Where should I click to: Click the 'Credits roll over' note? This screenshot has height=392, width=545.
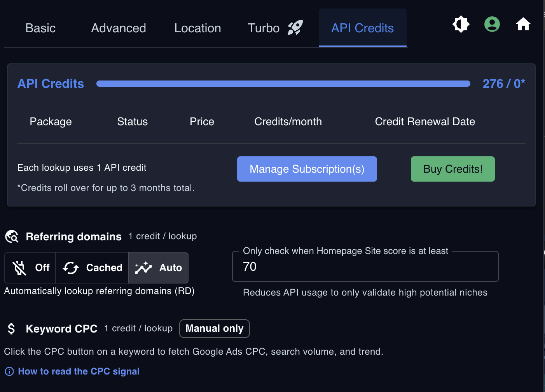tap(106, 188)
